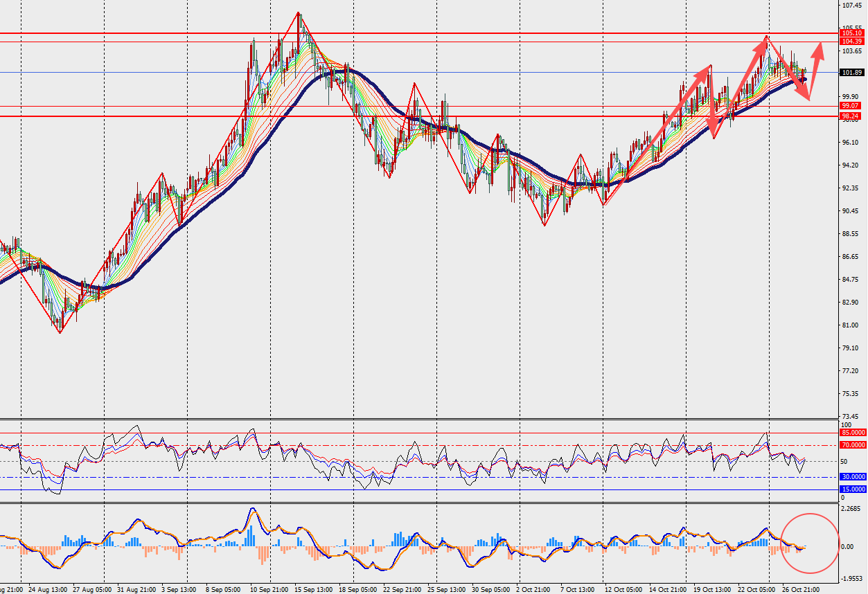Click the red 98.24 level tag
Screen dimensions: 868x594
click(x=851, y=116)
